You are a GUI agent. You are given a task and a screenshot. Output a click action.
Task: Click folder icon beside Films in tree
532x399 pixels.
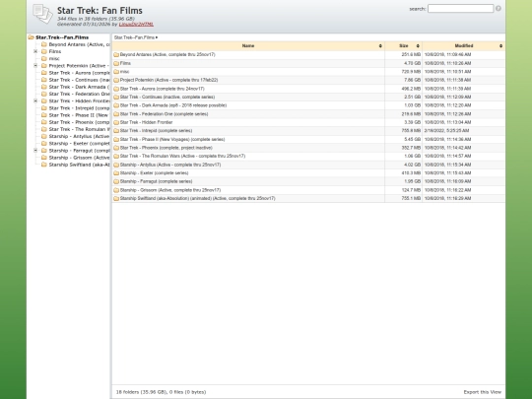point(44,51)
